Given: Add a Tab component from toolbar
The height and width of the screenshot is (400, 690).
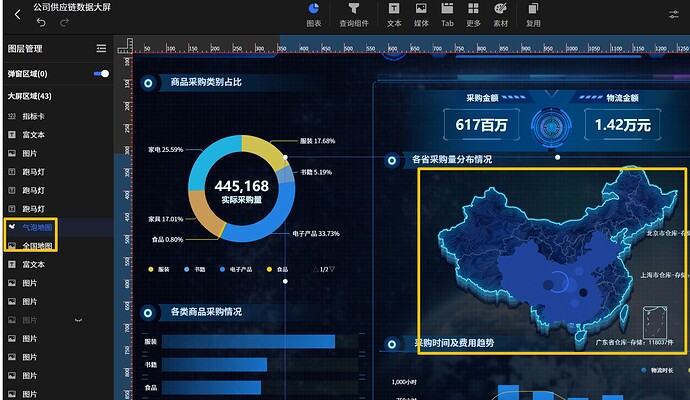Looking at the screenshot, I should [x=447, y=15].
